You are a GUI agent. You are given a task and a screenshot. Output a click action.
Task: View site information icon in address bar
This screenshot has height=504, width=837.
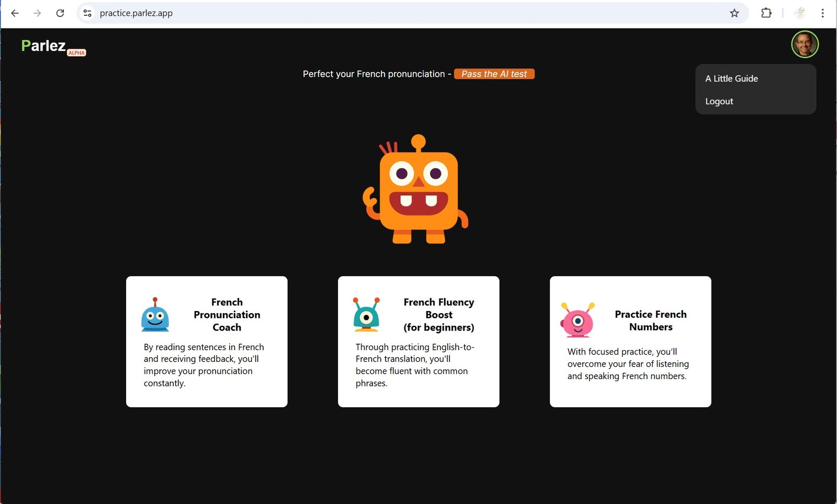coord(87,13)
